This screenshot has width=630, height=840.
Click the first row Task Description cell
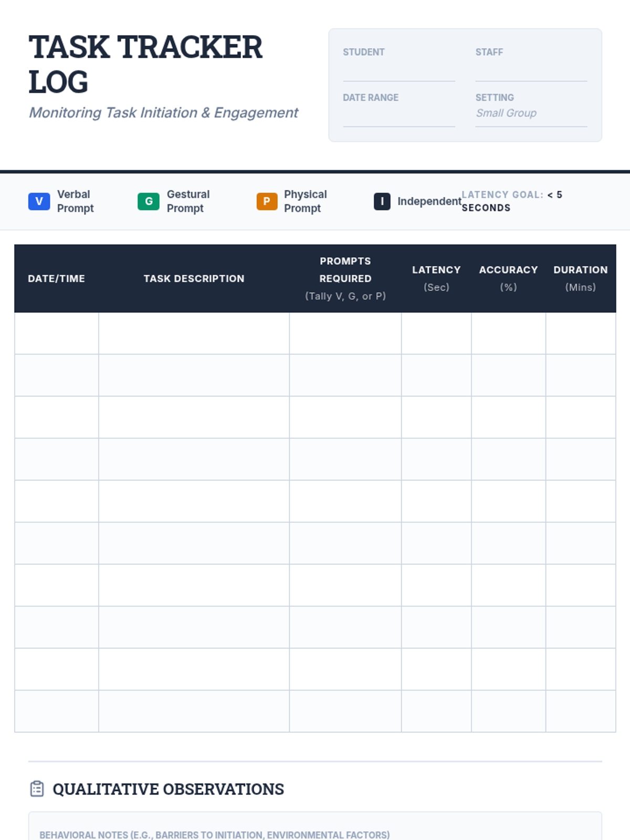pyautogui.click(x=194, y=333)
